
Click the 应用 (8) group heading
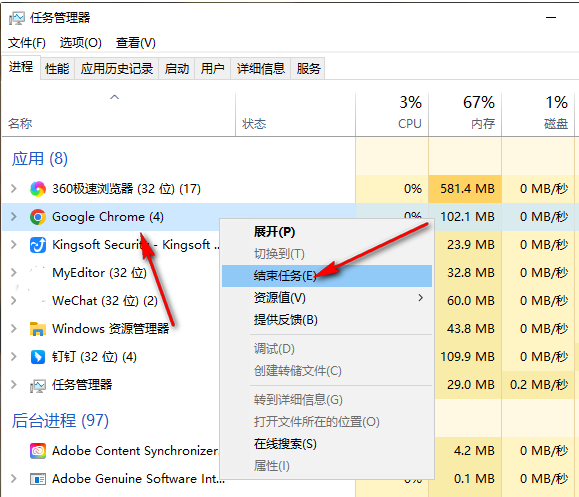[40, 159]
